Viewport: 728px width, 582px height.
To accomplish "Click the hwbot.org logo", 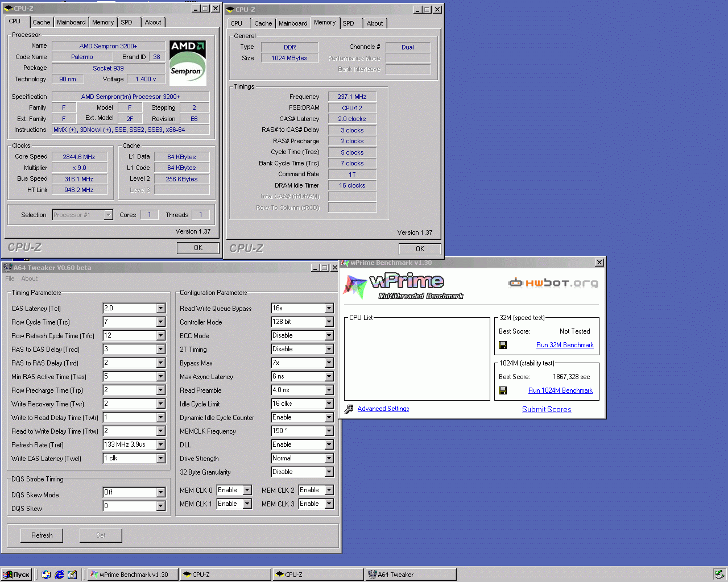I will pyautogui.click(x=553, y=282).
